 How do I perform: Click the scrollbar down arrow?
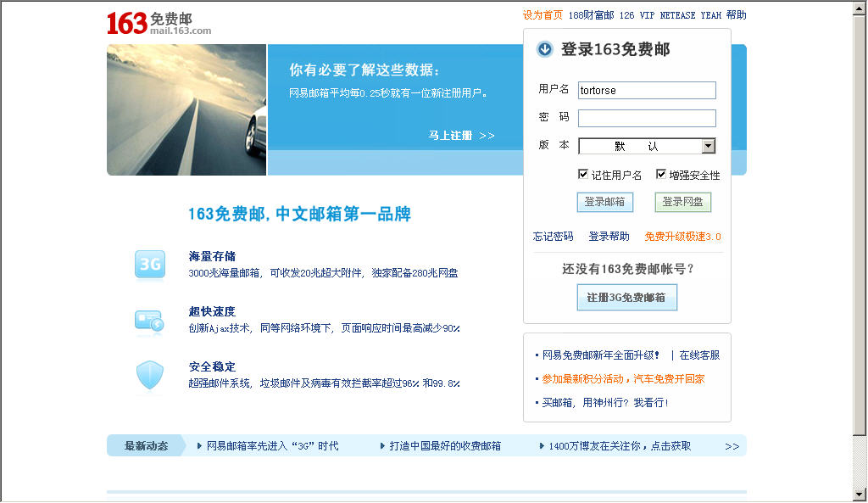pos(860,494)
